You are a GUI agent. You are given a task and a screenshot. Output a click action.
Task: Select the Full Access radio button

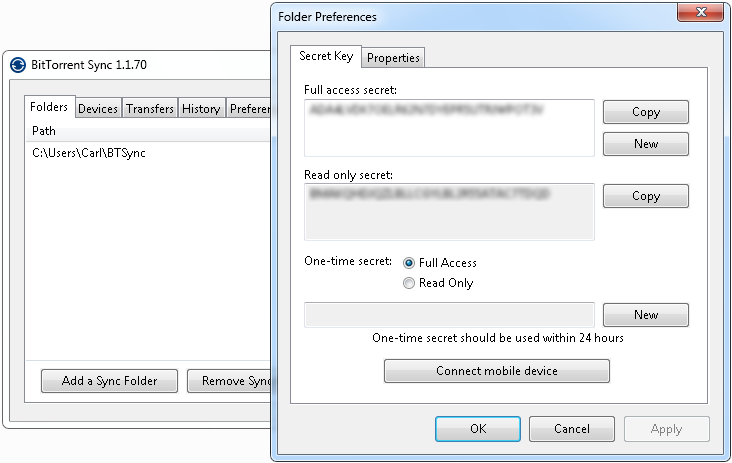(408, 263)
